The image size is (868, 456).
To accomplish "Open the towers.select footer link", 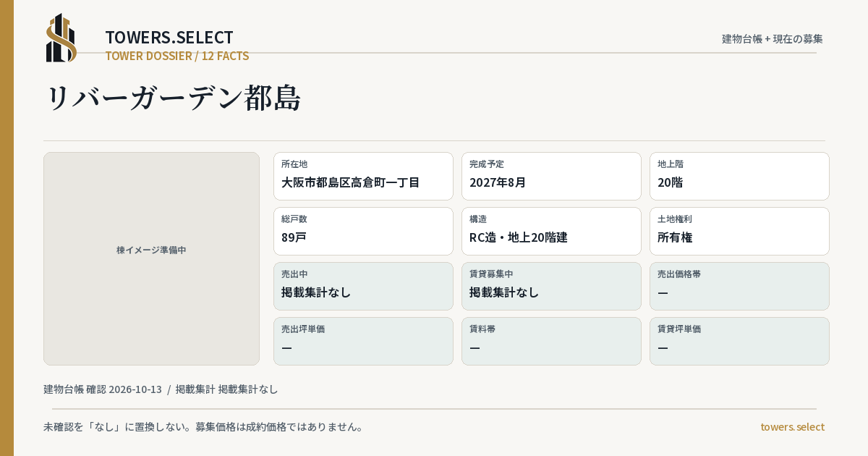I will pos(792,427).
